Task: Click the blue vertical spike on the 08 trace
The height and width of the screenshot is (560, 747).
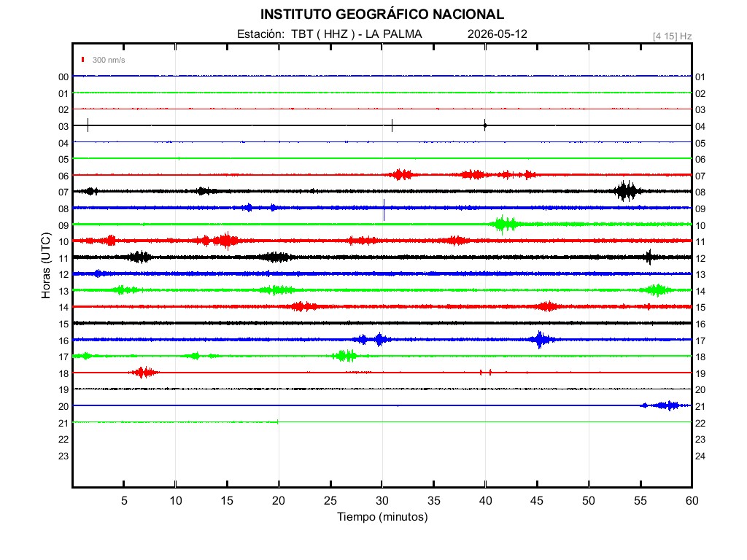Action: pos(384,210)
